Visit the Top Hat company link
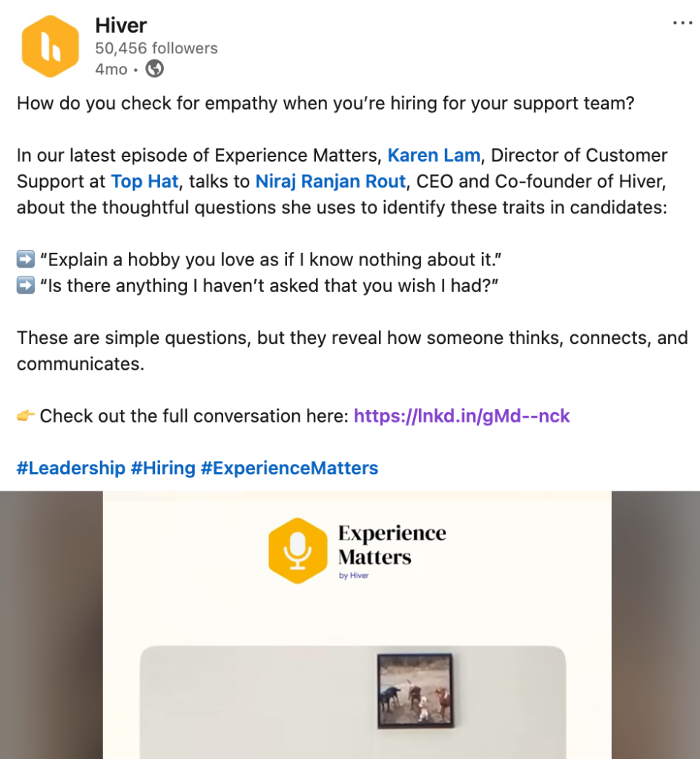 145,182
